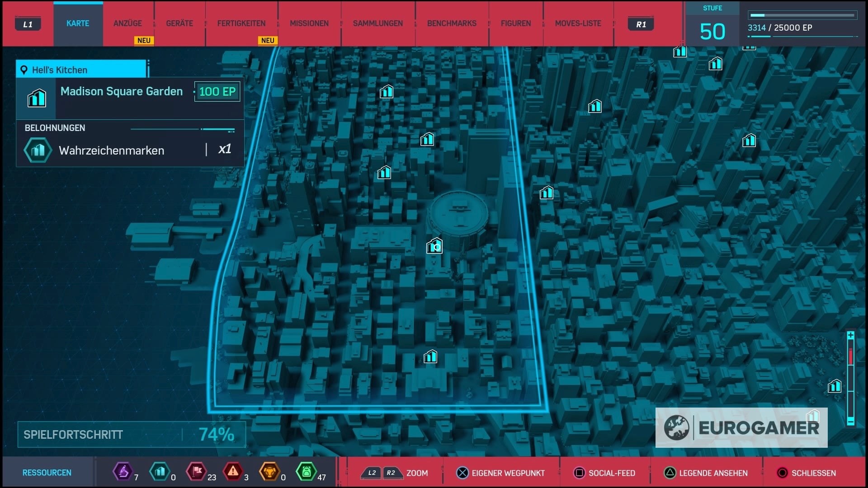Image resolution: width=868 pixels, height=488 pixels.
Task: Click the 100 EP reward badge
Action: tap(217, 92)
